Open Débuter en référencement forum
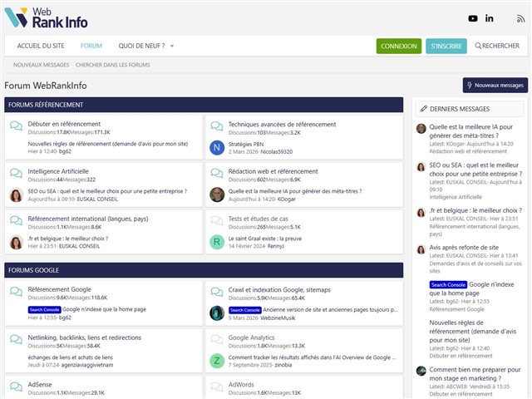The image size is (532, 399). click(x=64, y=124)
